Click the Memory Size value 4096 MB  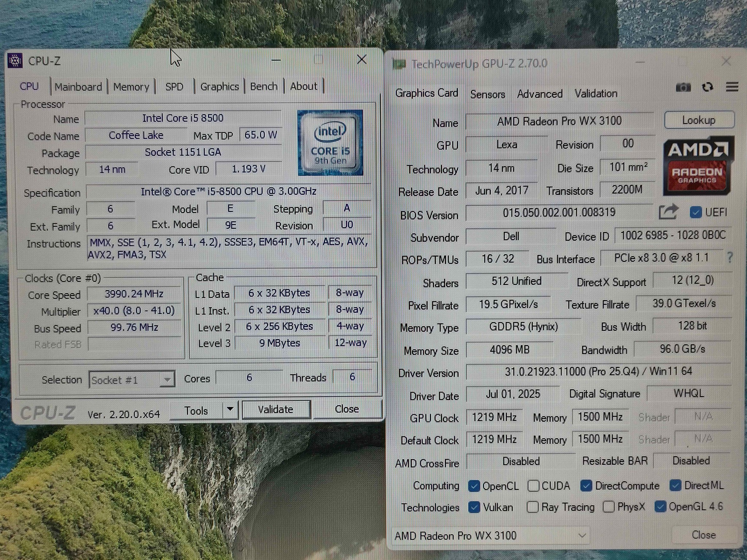510,350
